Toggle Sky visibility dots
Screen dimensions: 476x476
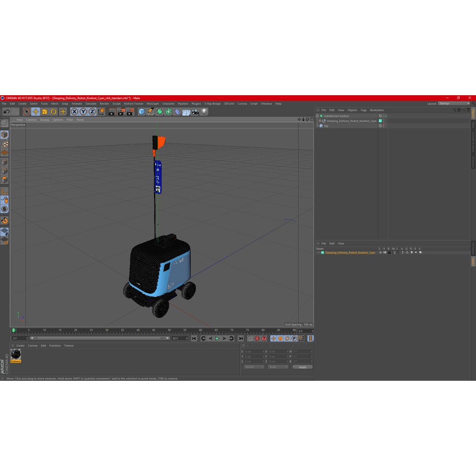pyautogui.click(x=384, y=126)
